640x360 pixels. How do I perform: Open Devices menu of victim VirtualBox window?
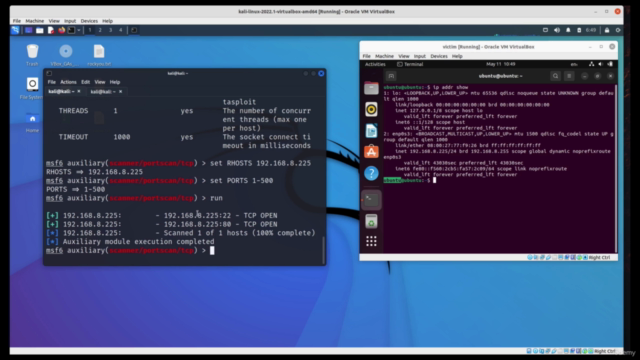coord(439,56)
